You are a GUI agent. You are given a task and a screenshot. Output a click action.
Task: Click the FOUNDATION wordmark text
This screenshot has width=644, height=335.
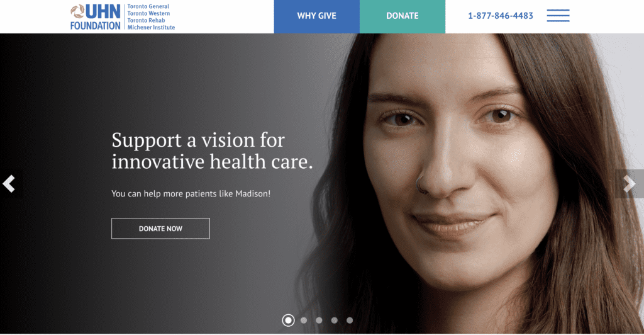[96, 25]
